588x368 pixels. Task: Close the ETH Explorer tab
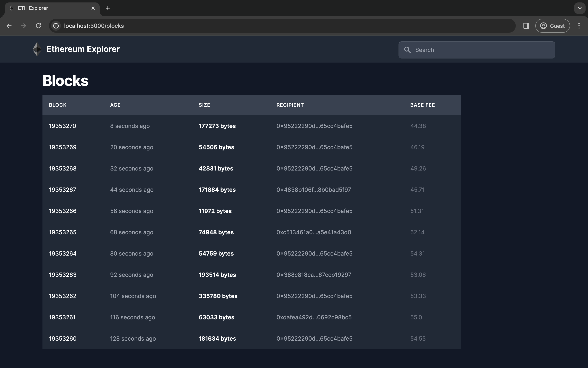[93, 8]
